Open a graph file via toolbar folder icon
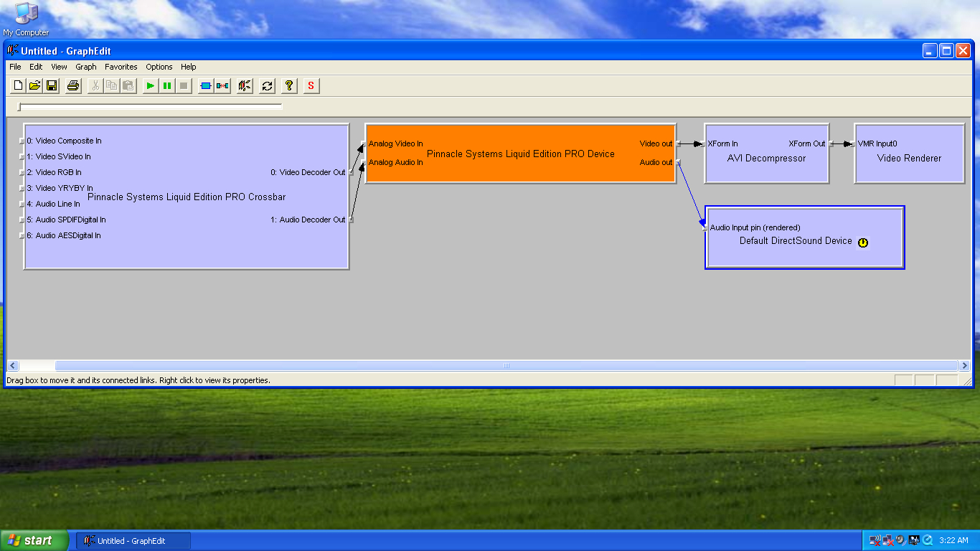Image resolution: width=980 pixels, height=551 pixels. click(35, 85)
